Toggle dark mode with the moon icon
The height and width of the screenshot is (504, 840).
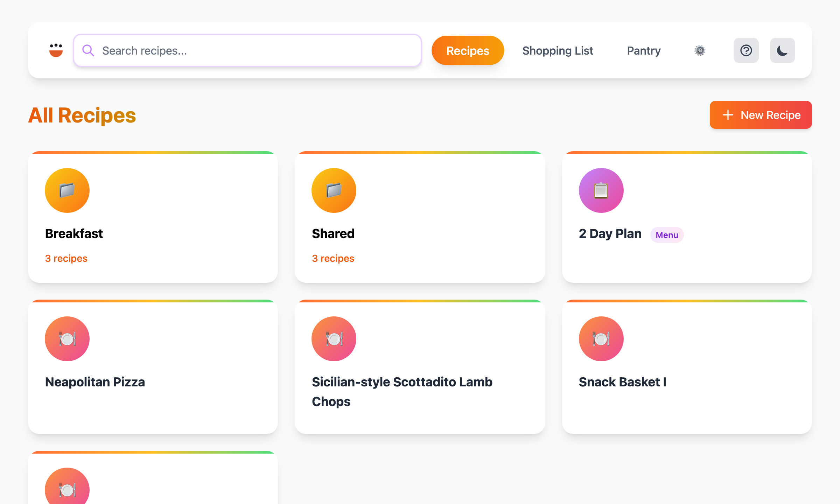[x=782, y=50]
